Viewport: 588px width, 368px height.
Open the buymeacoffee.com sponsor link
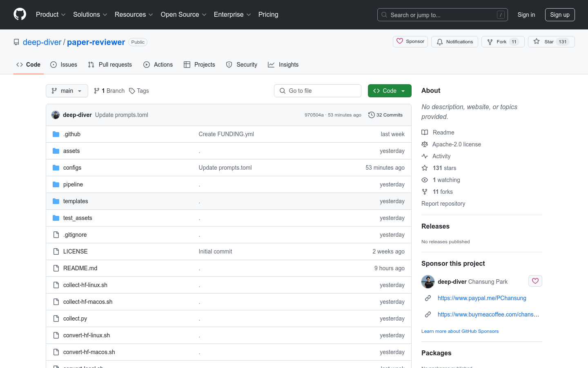[488, 314]
